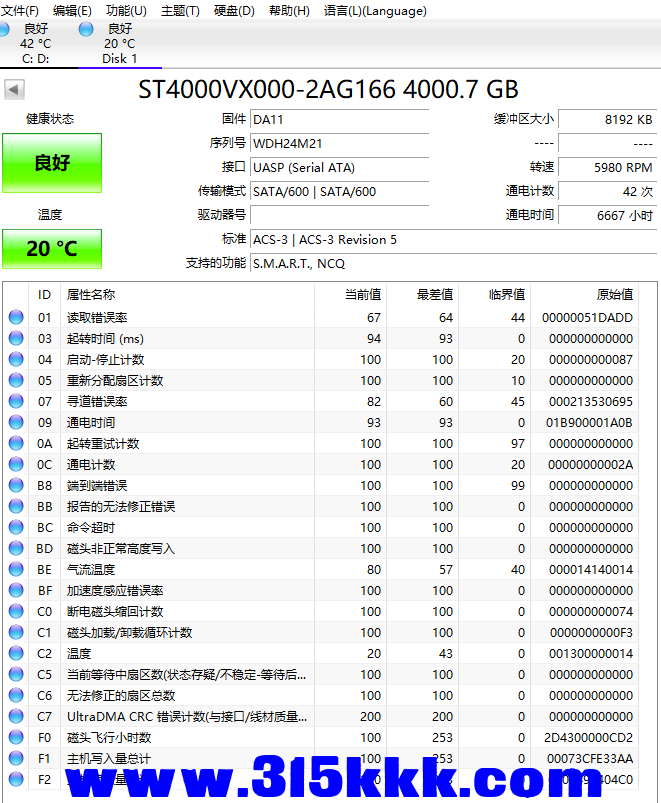
Task: Click status orb for C6 无法修正的扇区总数
Action: coord(16,695)
